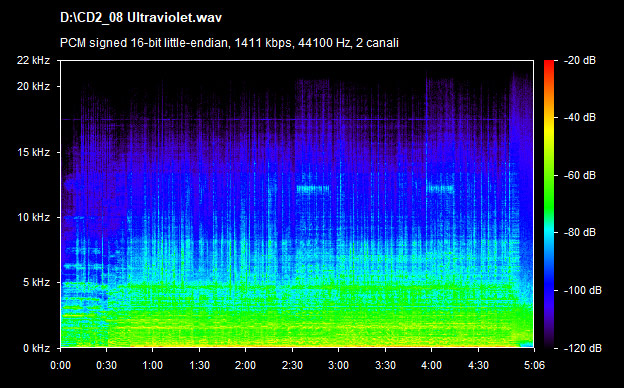Image resolution: width=624 pixels, height=388 pixels.
Task: Select the 1:00 mark on time axis
Action: click(x=153, y=365)
